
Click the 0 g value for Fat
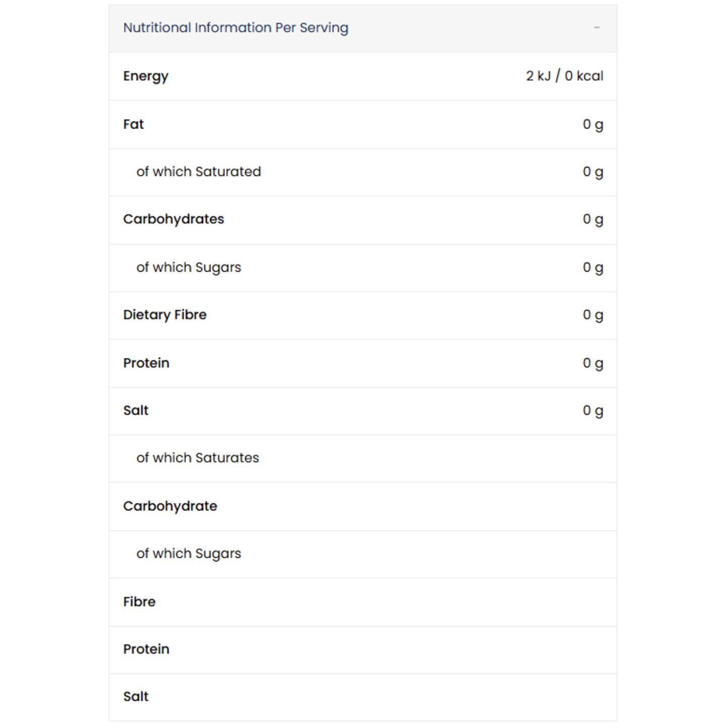[x=593, y=124]
